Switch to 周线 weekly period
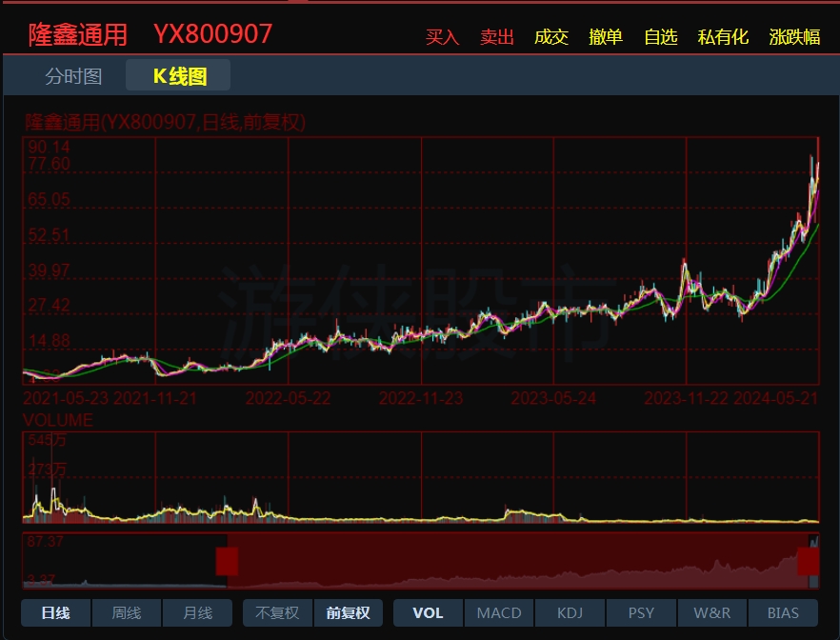The image size is (840, 640). pos(127,612)
